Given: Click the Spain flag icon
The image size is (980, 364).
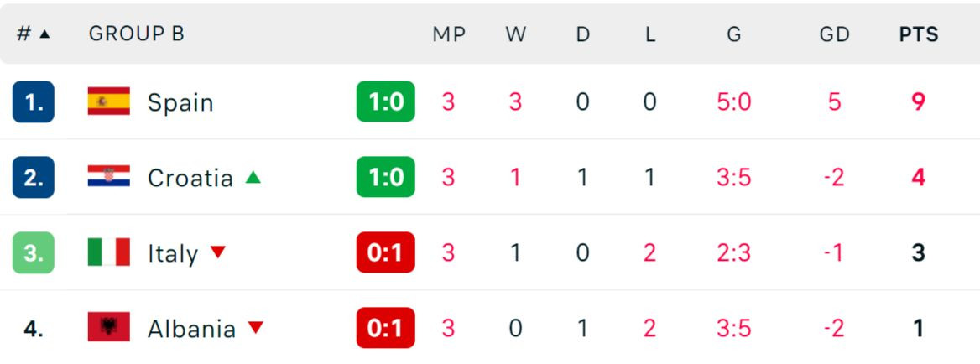Looking at the screenshot, I should (109, 101).
